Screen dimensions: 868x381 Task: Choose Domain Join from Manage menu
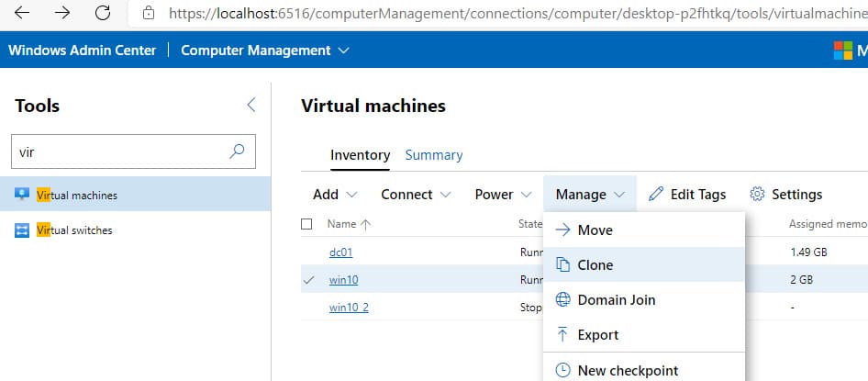pyautogui.click(x=644, y=299)
